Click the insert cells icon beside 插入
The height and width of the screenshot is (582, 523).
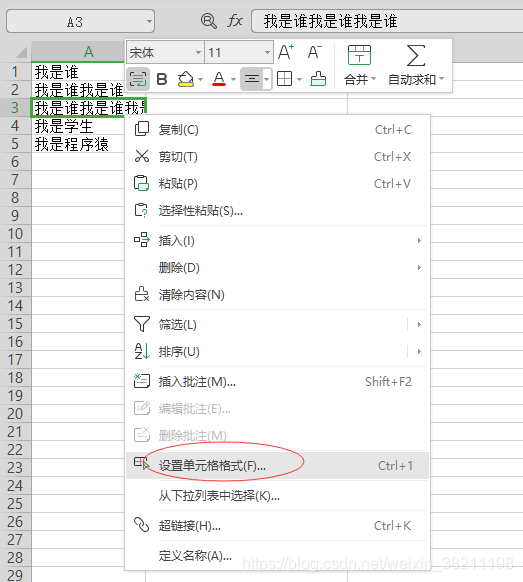pyautogui.click(x=142, y=240)
